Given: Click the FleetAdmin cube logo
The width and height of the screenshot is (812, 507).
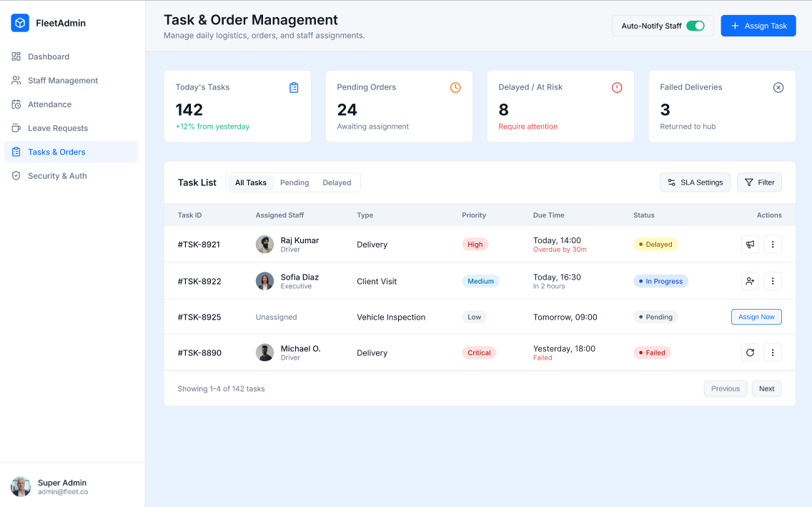Looking at the screenshot, I should (x=20, y=22).
